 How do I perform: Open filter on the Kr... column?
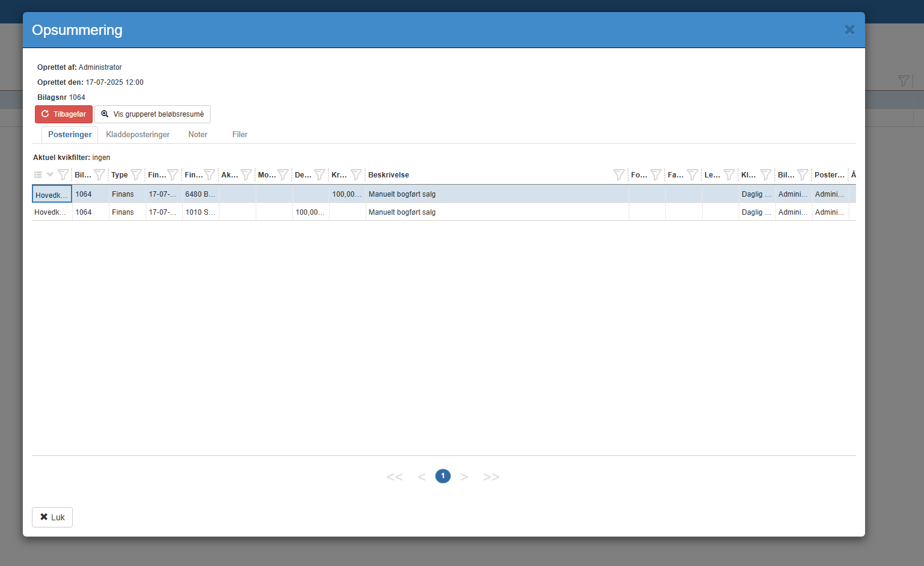tap(357, 175)
